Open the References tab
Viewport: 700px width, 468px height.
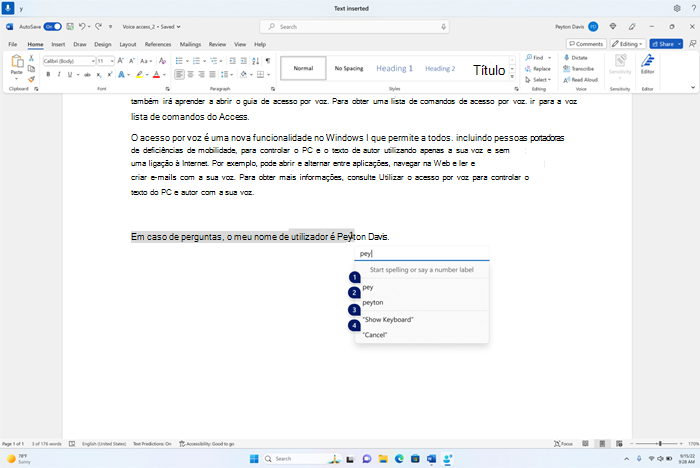click(158, 44)
